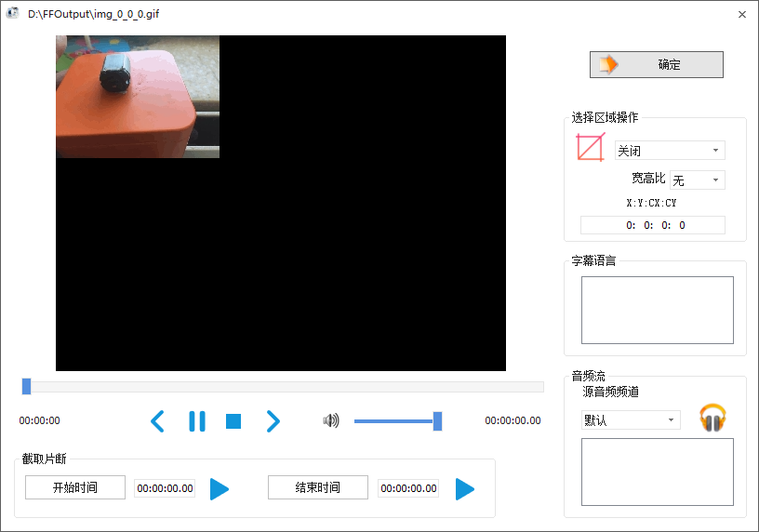Open the 关闭 region operation dropdown
This screenshot has width=759, height=532.
click(x=670, y=151)
